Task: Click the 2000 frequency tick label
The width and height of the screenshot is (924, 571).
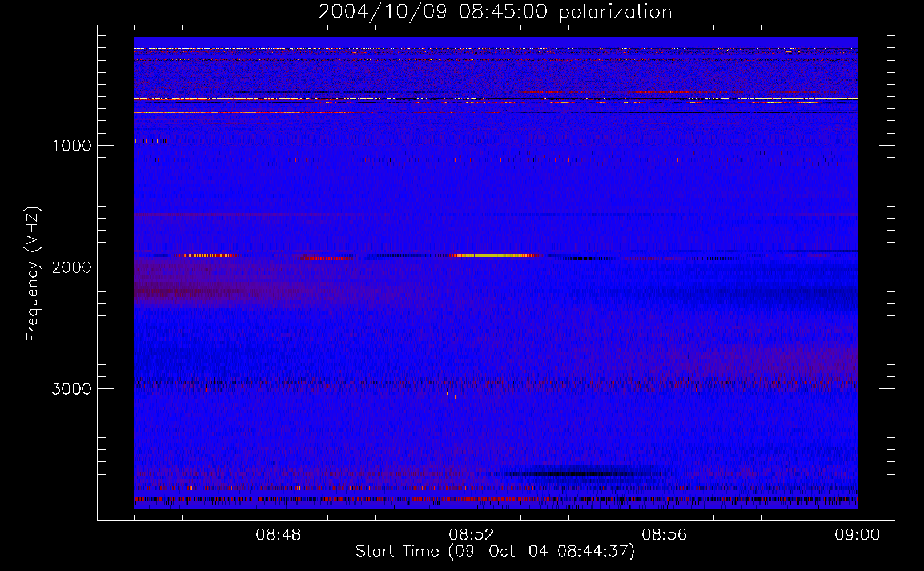Action: click(71, 267)
